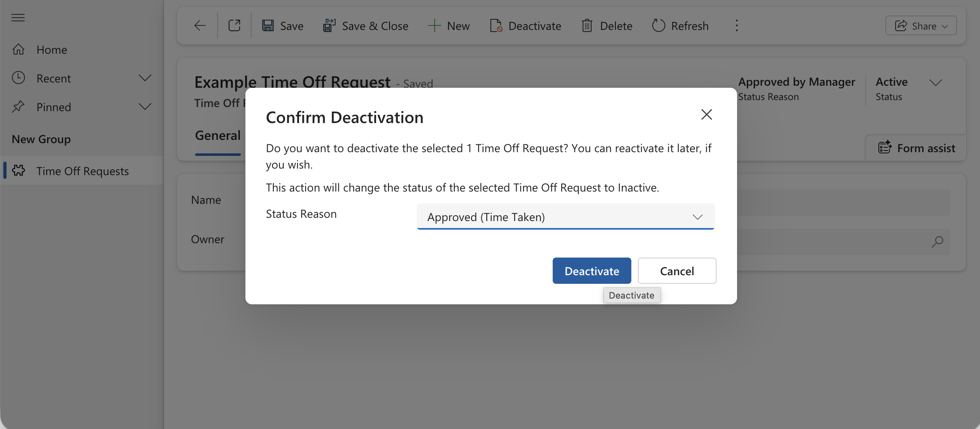Open record in new window icon
The width and height of the screenshot is (980, 429).
click(x=234, y=26)
